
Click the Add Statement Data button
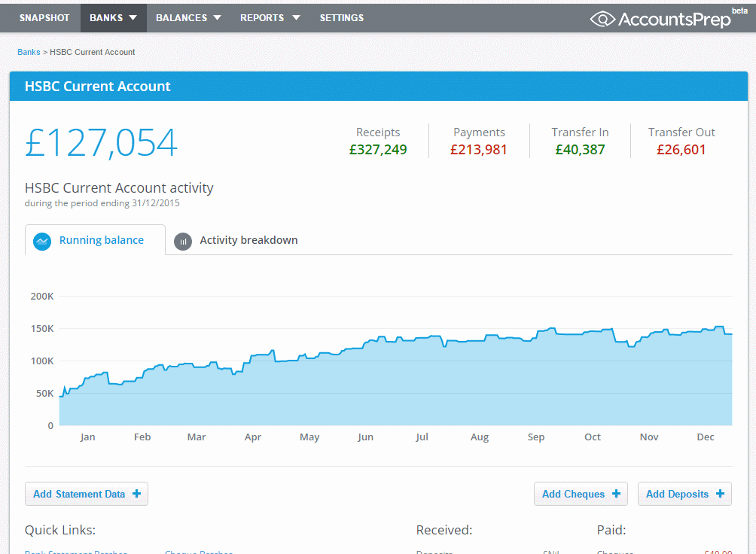point(87,494)
